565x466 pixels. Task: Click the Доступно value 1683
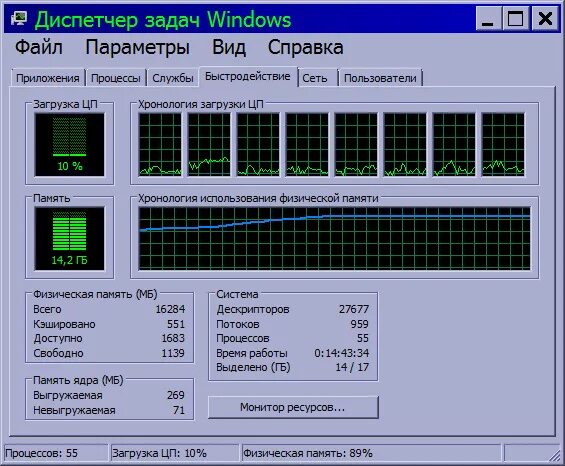click(173, 338)
